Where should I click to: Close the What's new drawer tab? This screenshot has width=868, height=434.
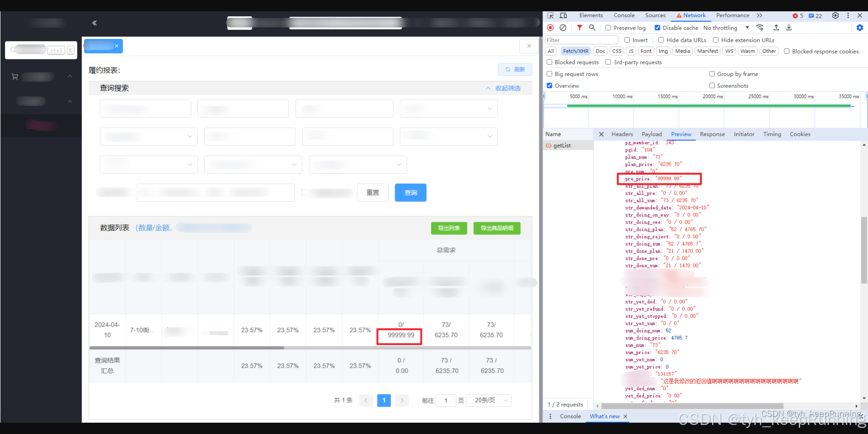coord(625,416)
